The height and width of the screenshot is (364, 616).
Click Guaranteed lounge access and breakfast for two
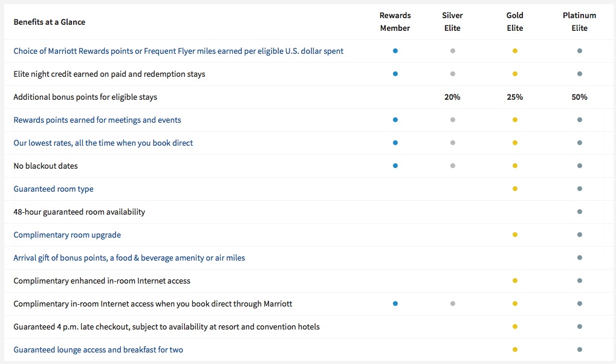98,349
